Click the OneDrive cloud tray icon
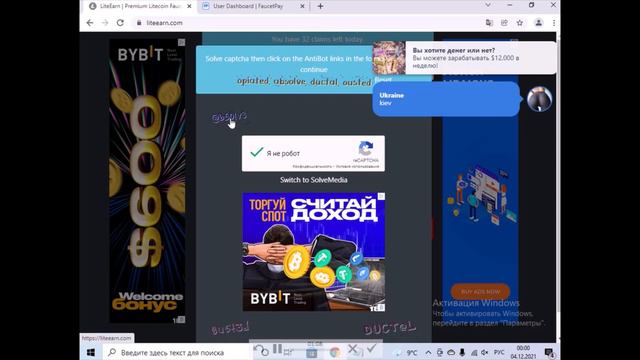Screen dimensions: 640x360 [x=451, y=352]
